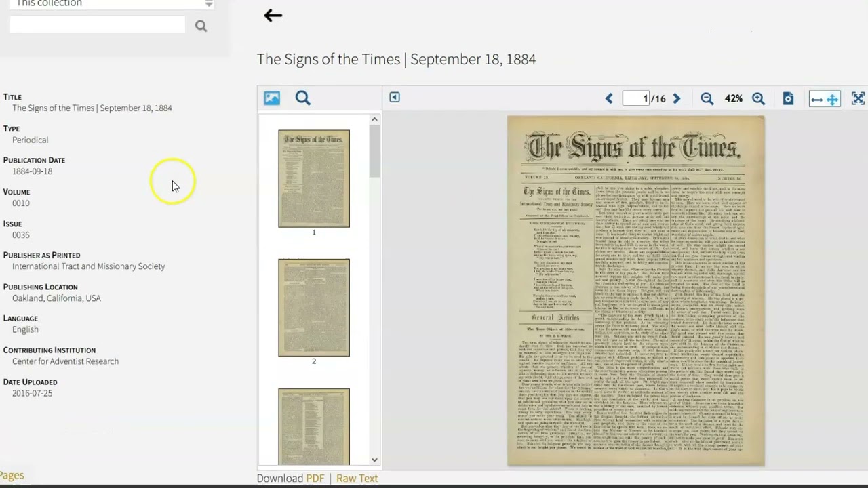
Task: Click the Title value in metadata panel
Action: [92, 108]
